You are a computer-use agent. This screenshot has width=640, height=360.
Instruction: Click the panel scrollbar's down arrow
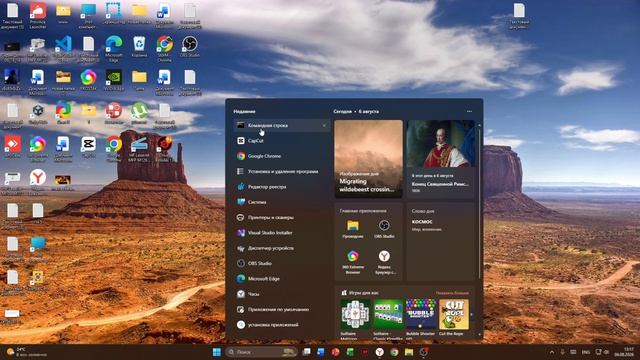[480, 335]
